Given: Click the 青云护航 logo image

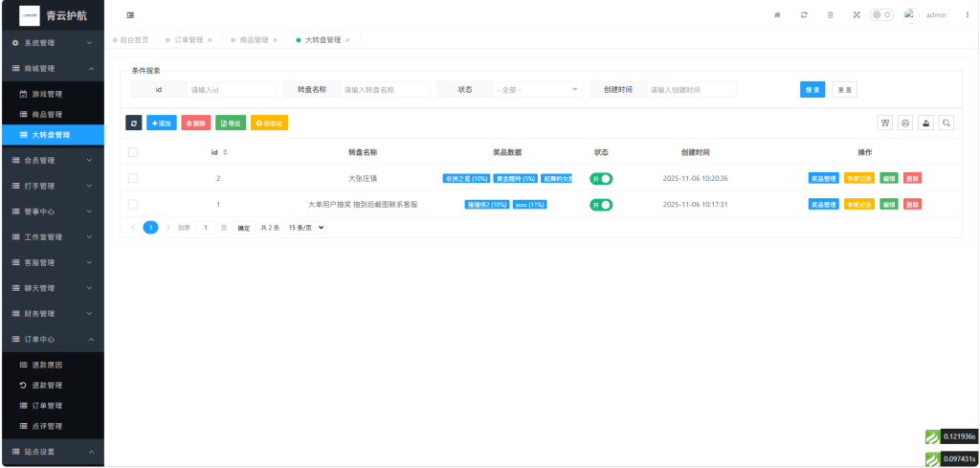Looking at the screenshot, I should 30,15.
